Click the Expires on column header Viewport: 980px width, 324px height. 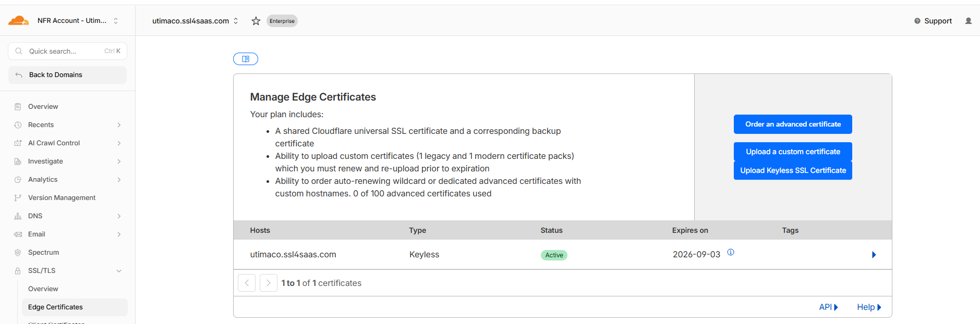tap(690, 230)
